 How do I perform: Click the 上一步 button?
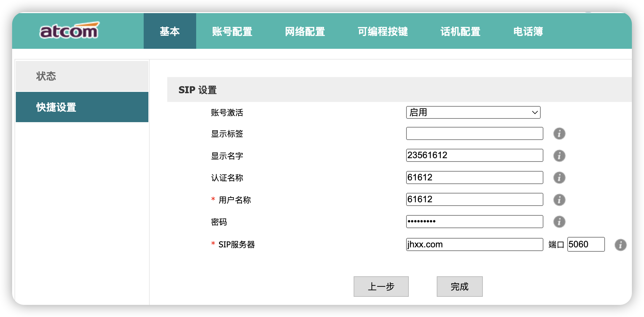pyautogui.click(x=381, y=287)
